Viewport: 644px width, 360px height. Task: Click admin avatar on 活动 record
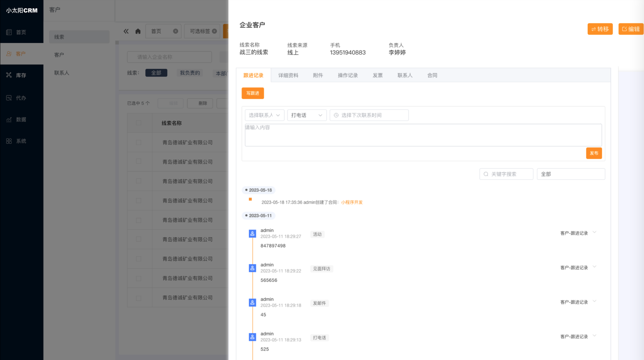coord(252,234)
